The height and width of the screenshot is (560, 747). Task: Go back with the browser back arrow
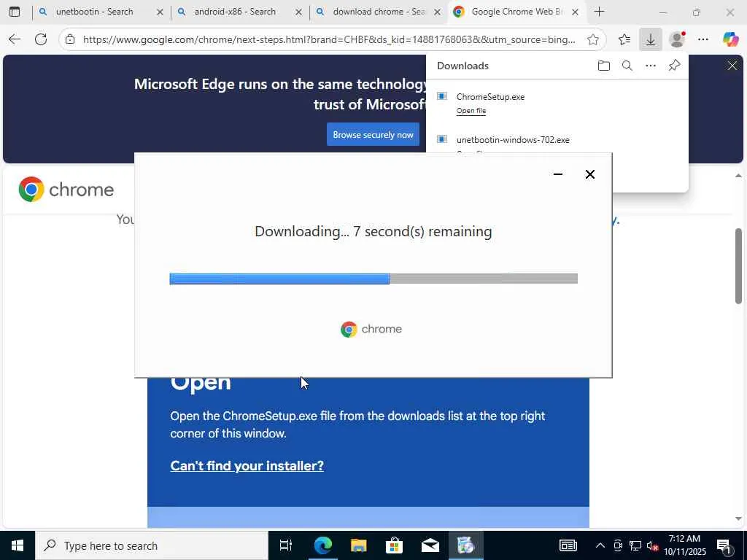click(x=15, y=39)
